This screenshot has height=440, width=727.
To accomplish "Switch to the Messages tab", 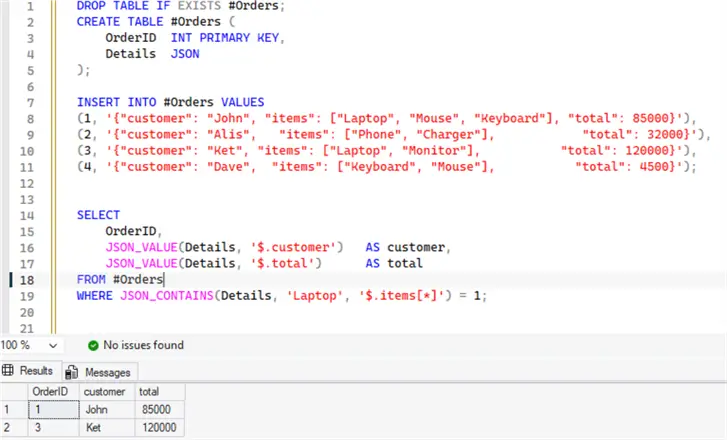I will pos(100,372).
